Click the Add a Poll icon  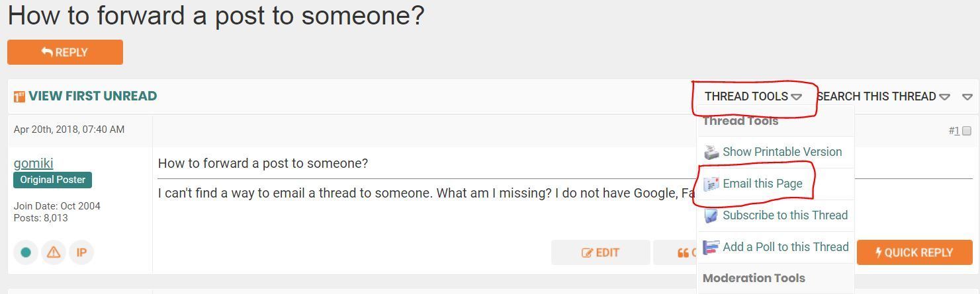click(x=711, y=247)
